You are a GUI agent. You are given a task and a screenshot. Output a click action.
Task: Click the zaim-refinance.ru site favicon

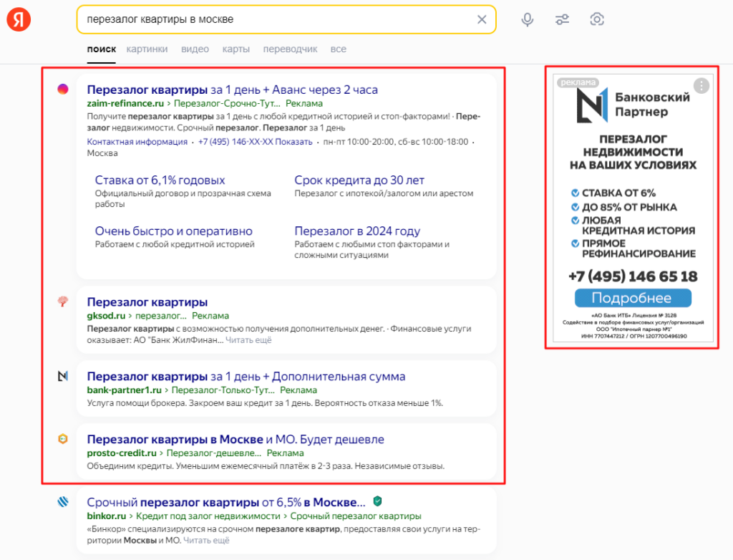pos(63,89)
